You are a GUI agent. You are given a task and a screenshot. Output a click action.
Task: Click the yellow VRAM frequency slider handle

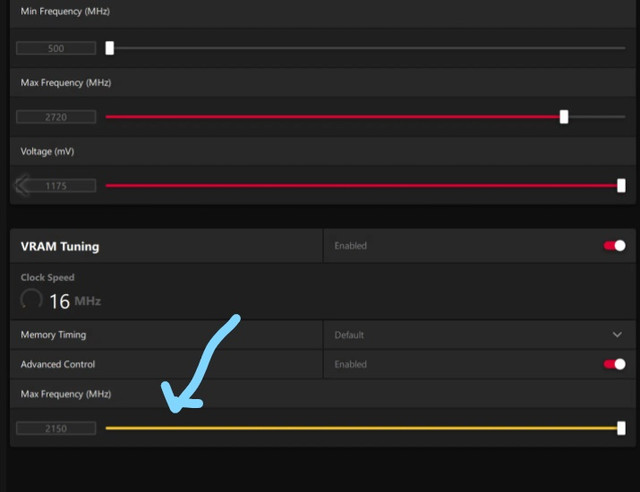click(x=621, y=428)
